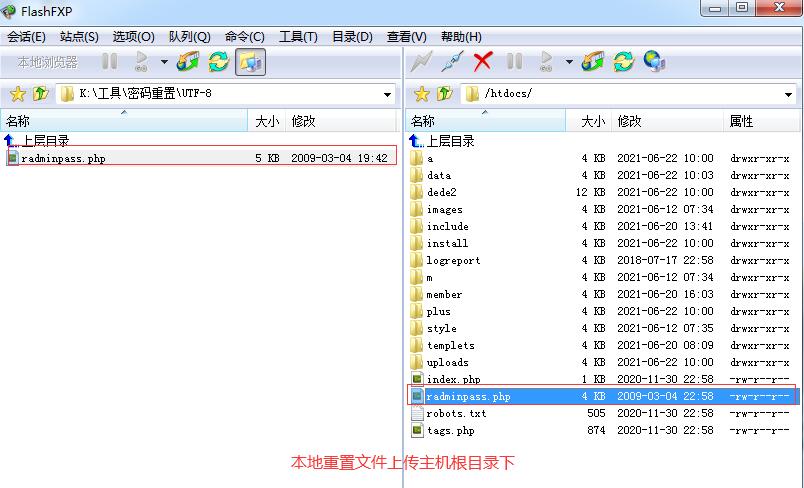Select local radminpass.php file
This screenshot has width=804, height=488.
[x=63, y=158]
